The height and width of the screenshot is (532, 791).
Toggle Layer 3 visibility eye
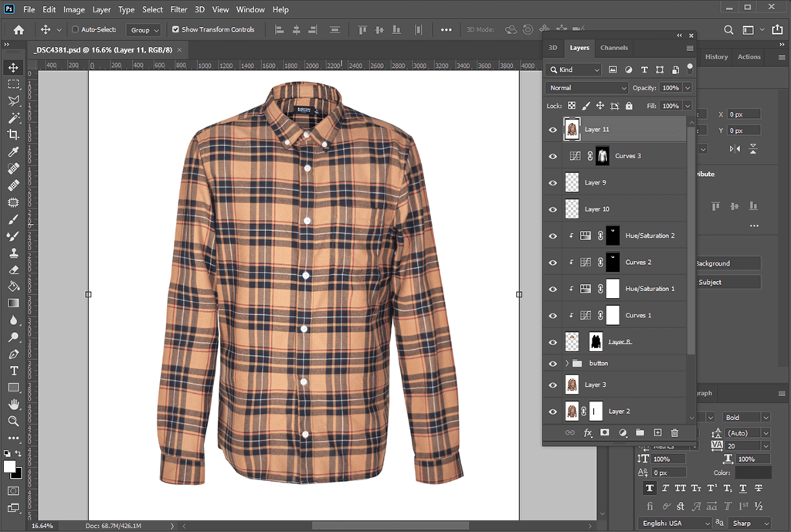553,385
